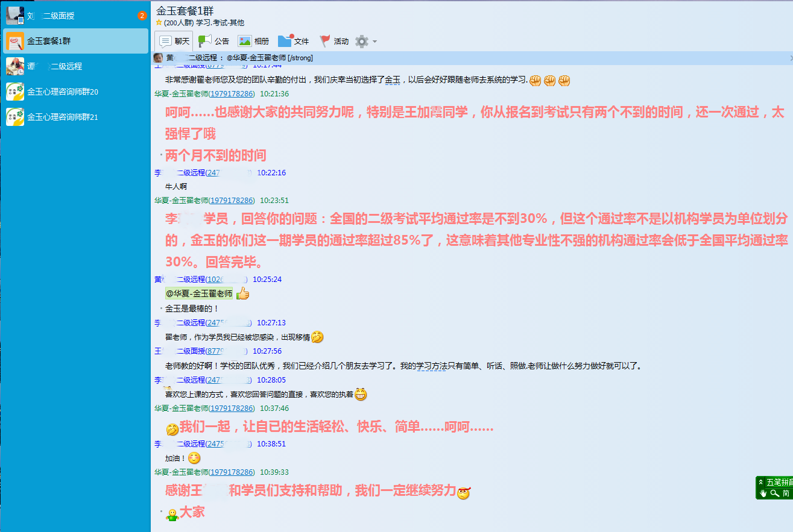Image resolution: width=793 pixels, height=532 pixels.
Task: Click the 谭 二级远程 contact avatar
Action: tap(14, 66)
